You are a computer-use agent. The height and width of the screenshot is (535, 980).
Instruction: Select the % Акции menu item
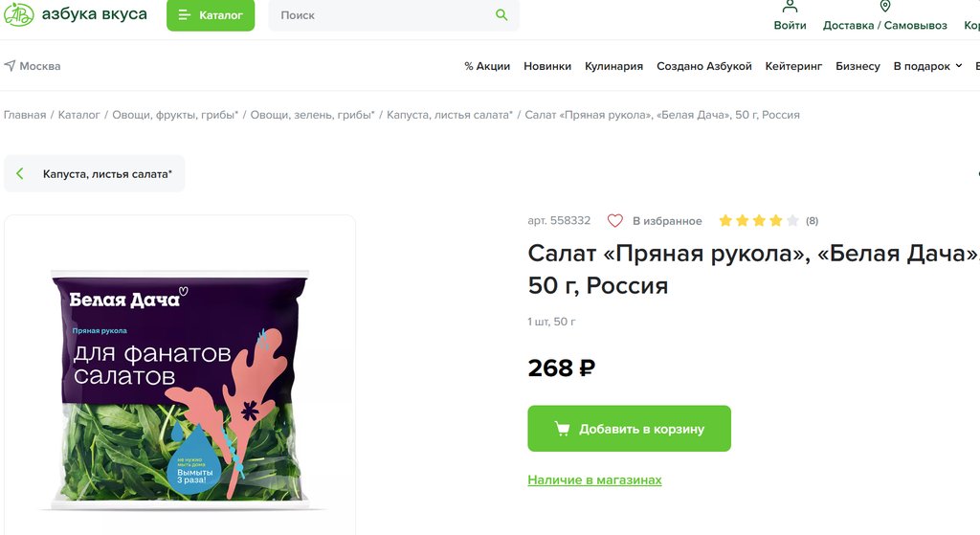487,66
